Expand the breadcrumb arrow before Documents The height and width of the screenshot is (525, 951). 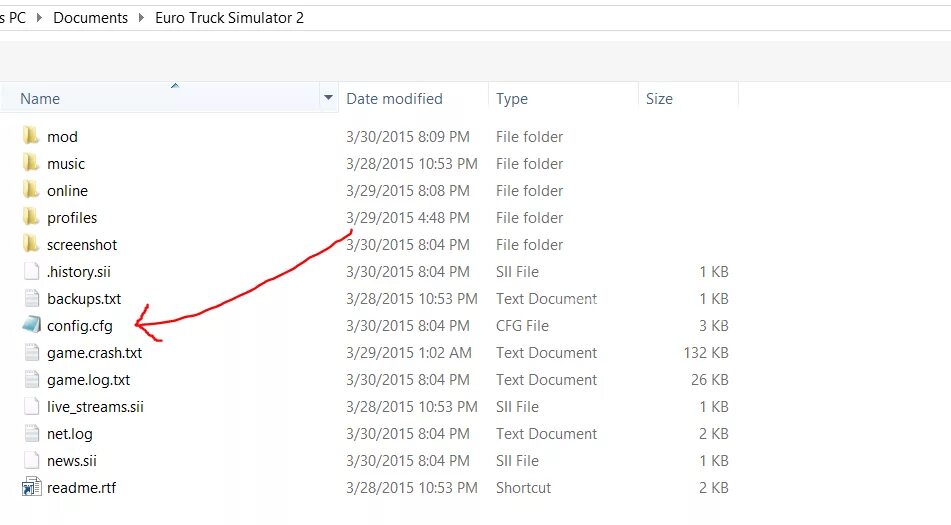(39, 18)
